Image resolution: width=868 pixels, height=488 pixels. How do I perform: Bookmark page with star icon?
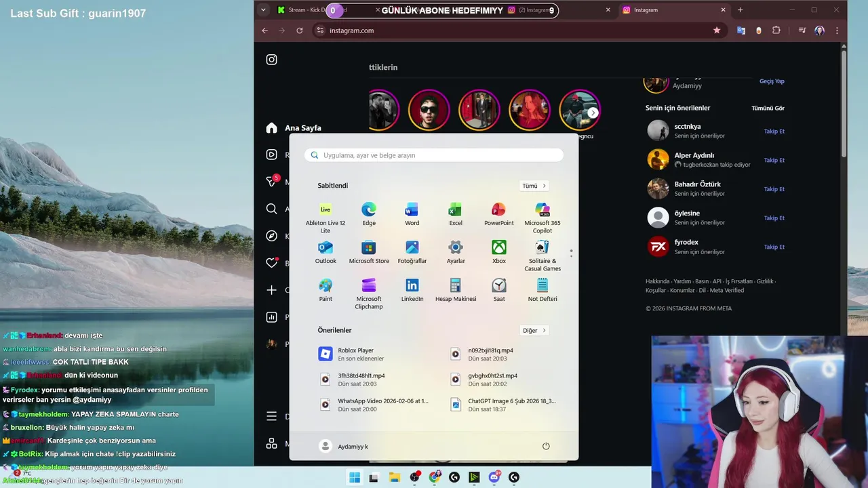coord(717,30)
